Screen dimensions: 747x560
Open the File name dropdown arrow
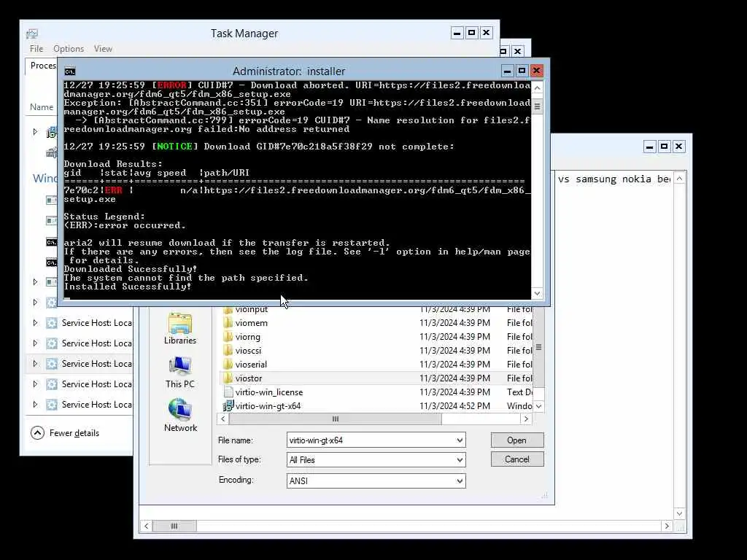[x=460, y=440]
